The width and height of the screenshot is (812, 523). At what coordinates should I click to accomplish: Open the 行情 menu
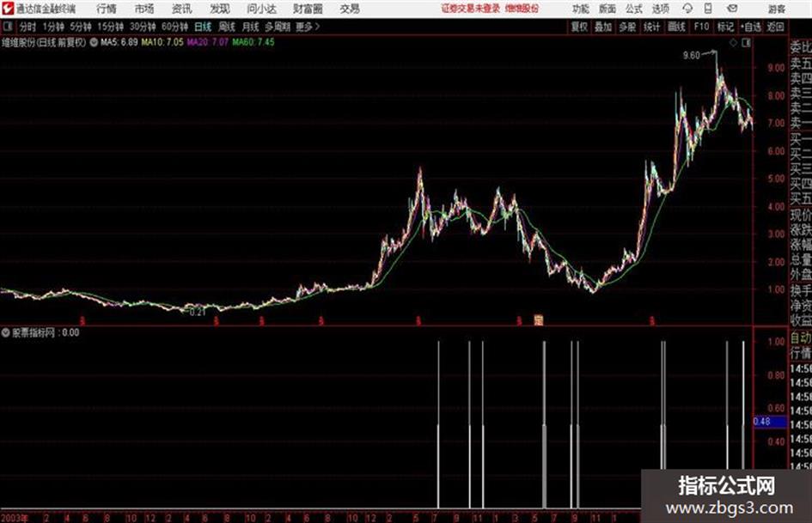click(x=107, y=9)
